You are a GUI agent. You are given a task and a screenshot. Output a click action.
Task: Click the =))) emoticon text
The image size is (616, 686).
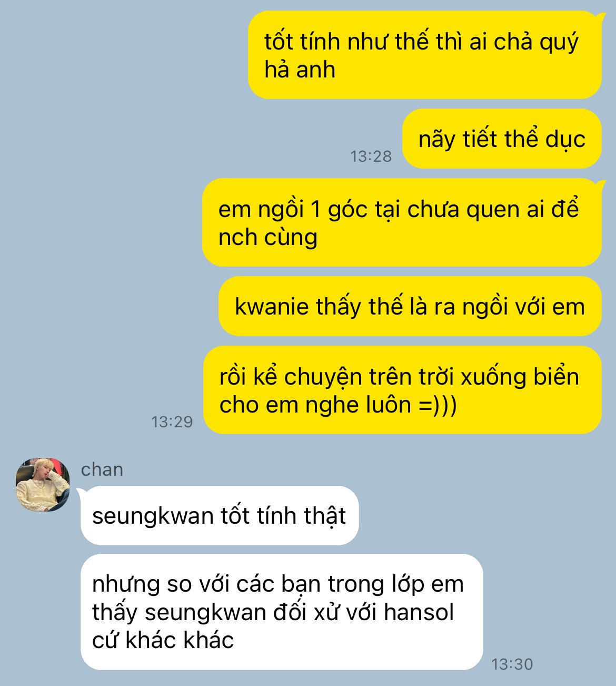438,405
